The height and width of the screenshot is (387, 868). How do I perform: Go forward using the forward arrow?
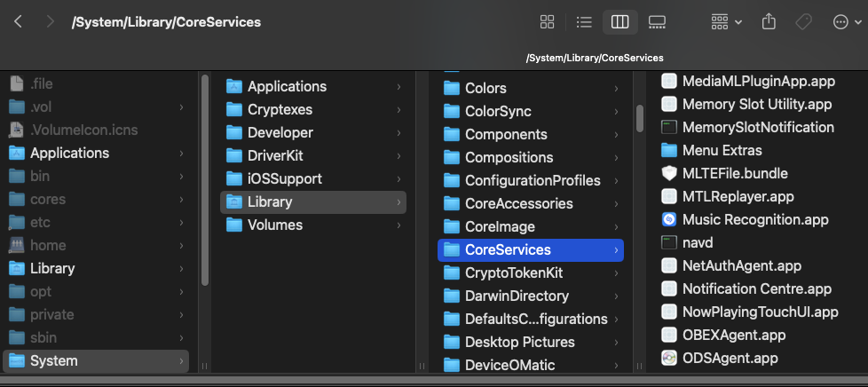click(50, 22)
